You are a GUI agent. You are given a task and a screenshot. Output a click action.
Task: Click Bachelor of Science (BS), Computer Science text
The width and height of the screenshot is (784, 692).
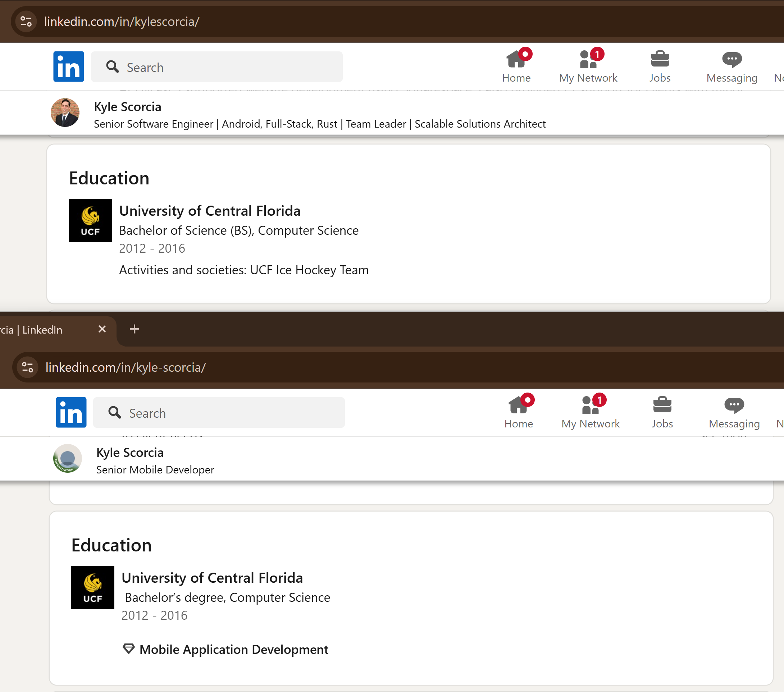click(x=239, y=230)
